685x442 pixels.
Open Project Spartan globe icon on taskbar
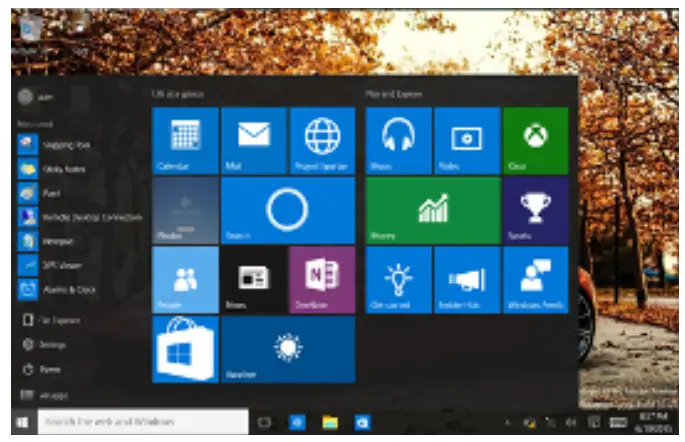[298, 422]
